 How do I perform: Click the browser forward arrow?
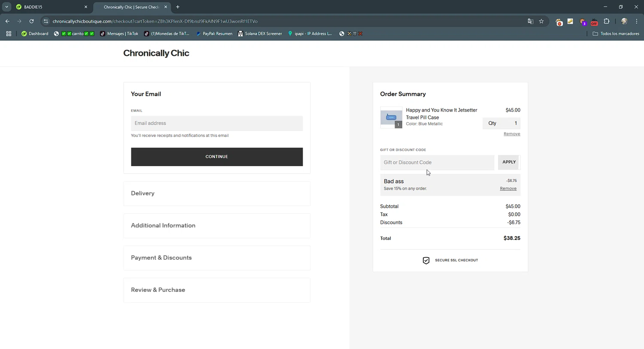pos(19,21)
